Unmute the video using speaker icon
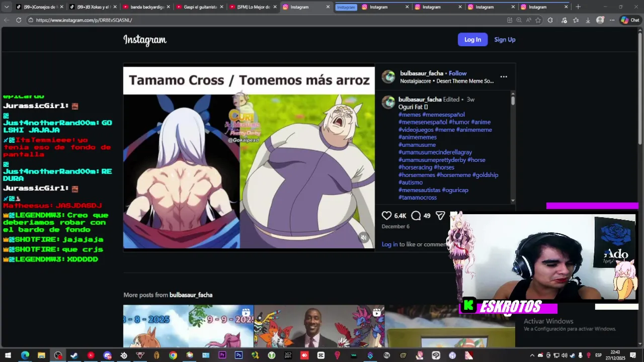 click(x=364, y=238)
